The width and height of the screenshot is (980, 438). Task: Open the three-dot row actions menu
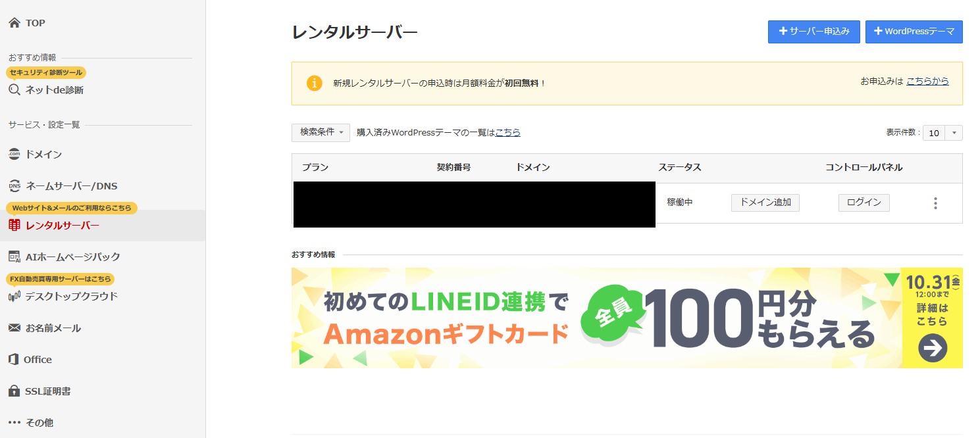[x=935, y=203]
